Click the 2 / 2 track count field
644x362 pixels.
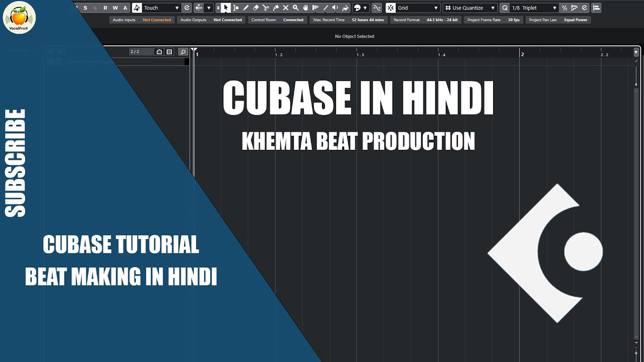click(141, 52)
